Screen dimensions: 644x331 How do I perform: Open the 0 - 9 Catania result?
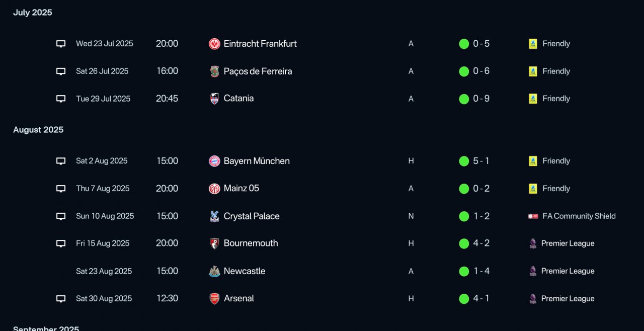point(481,99)
